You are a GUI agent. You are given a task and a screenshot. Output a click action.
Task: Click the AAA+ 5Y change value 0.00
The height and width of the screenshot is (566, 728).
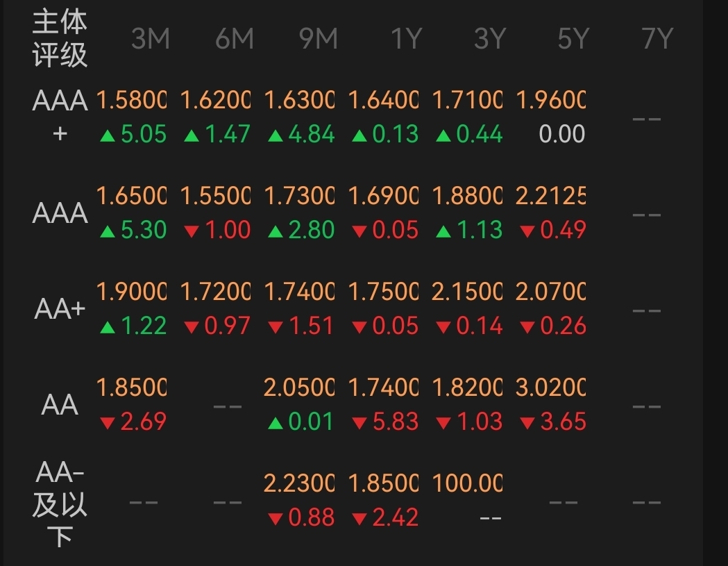click(x=561, y=134)
